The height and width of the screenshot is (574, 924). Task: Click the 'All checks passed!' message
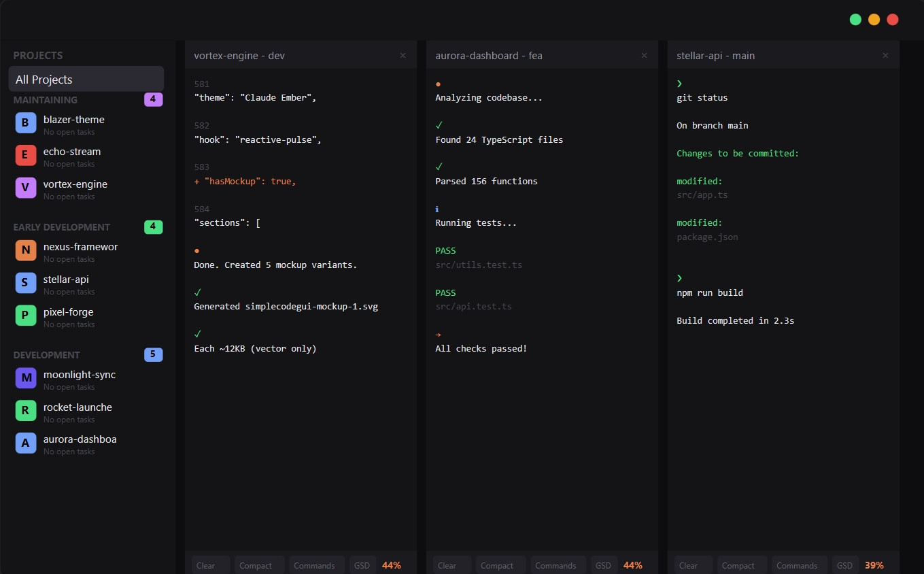[481, 348]
